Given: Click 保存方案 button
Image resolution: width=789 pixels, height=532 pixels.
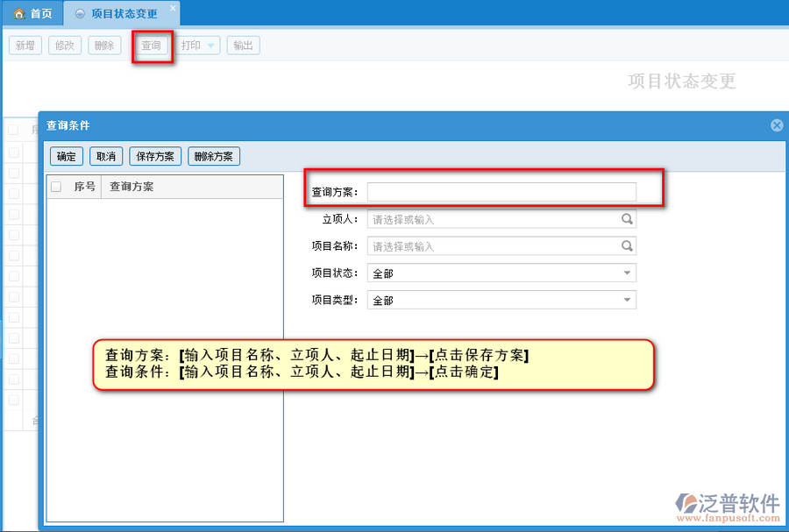Looking at the screenshot, I should point(155,156).
